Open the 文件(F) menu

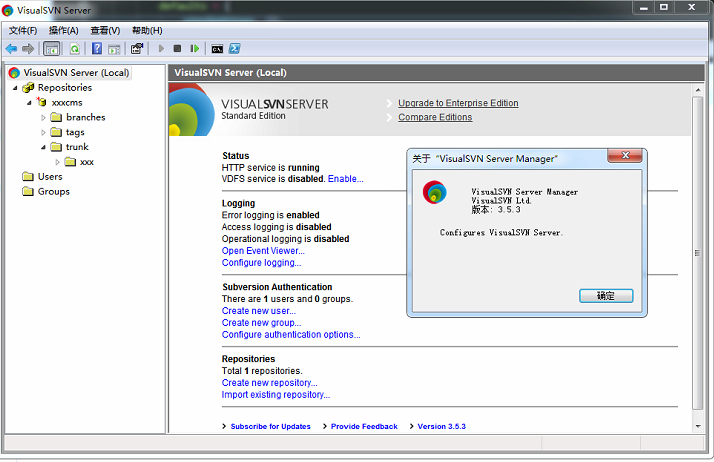click(23, 30)
